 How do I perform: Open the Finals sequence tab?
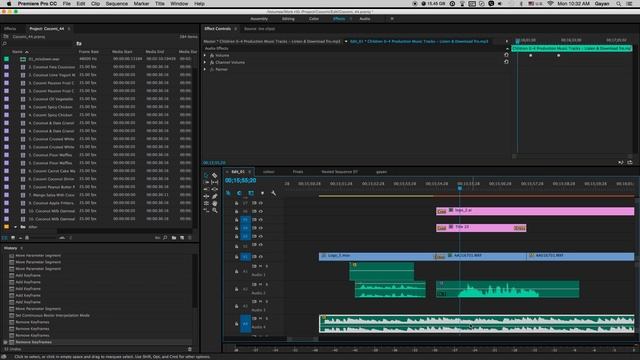click(x=298, y=172)
